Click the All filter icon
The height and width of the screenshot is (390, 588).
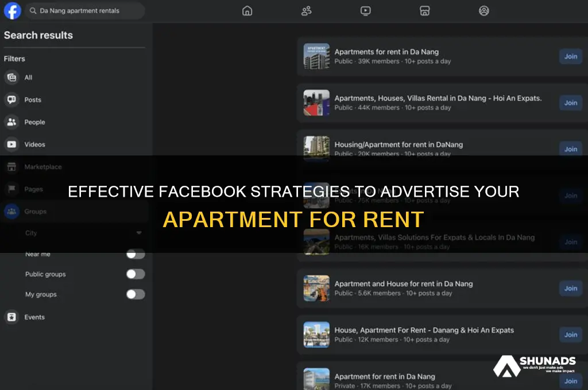(11, 77)
